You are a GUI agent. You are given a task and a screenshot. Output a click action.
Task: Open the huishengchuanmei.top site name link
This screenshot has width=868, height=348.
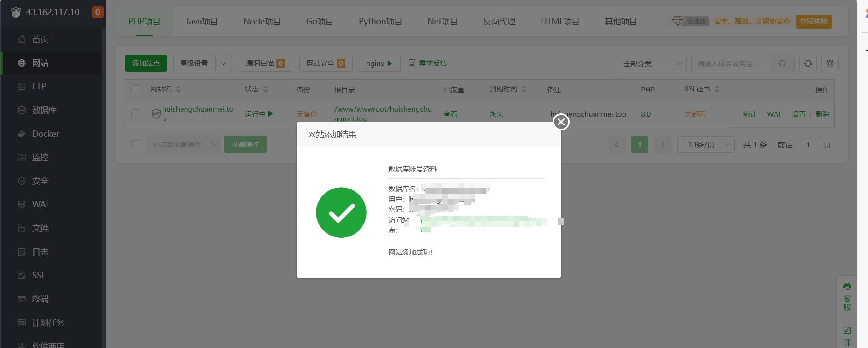(x=198, y=114)
